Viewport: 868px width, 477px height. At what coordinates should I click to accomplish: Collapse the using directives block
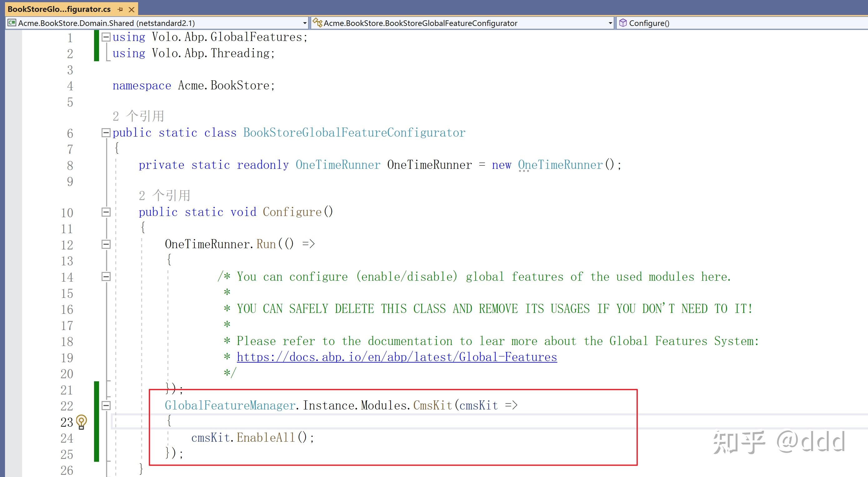point(106,37)
